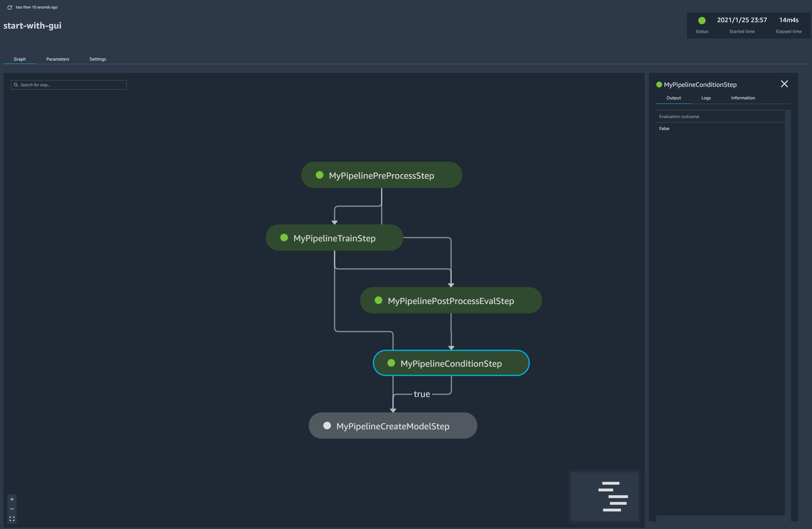Zoom in the graph with the plus icon
812x529 pixels.
coord(12,499)
